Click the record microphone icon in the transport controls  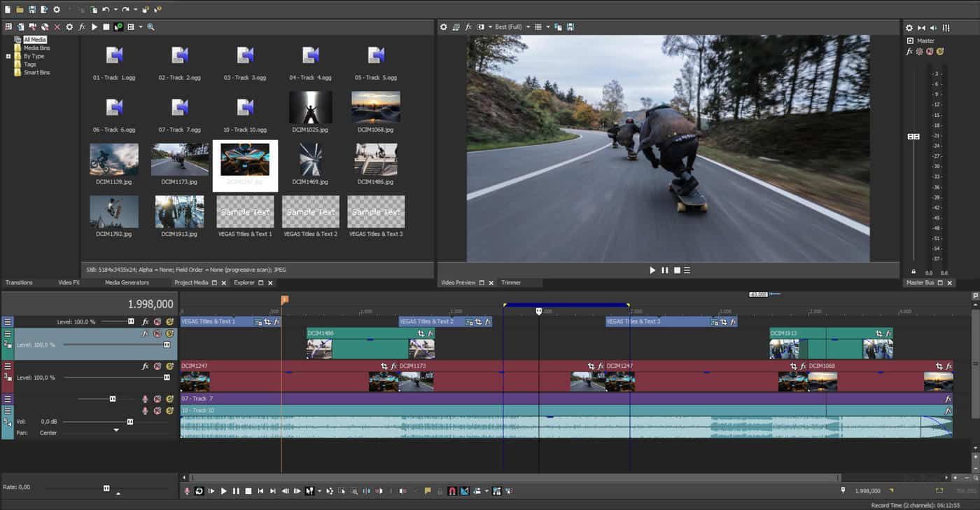pos(185,490)
